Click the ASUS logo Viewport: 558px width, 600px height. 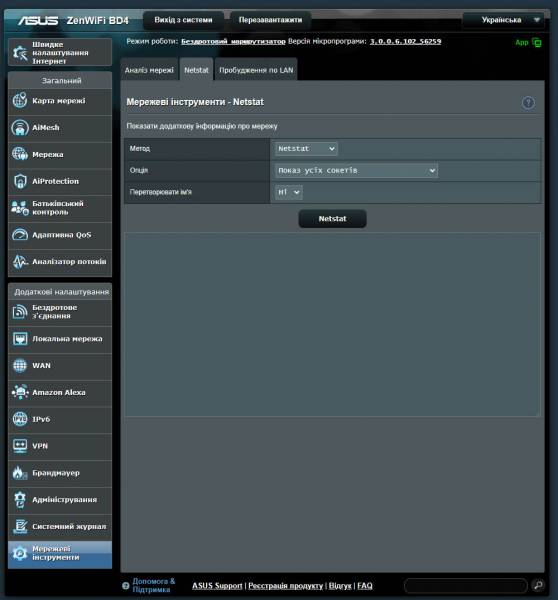(x=38, y=20)
